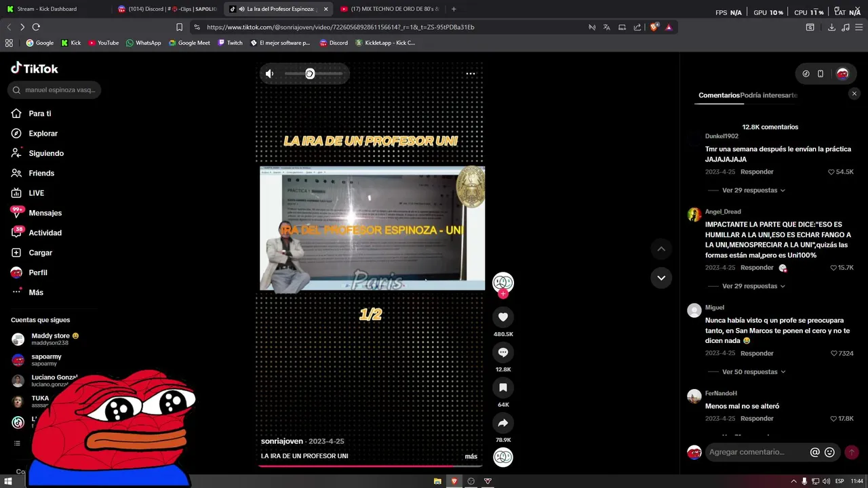Go to Siguiendo page

click(46, 153)
